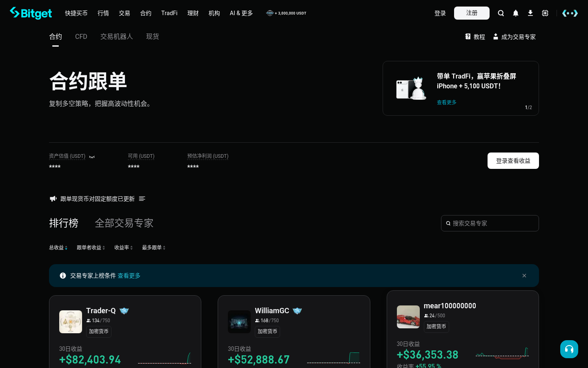Image resolution: width=588 pixels, height=368 pixels.
Task: Click the 注册 button
Action: click(472, 13)
